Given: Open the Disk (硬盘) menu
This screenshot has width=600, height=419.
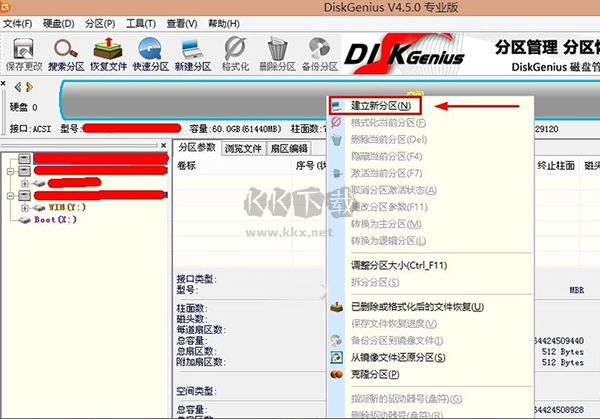Looking at the screenshot, I should 59,24.
